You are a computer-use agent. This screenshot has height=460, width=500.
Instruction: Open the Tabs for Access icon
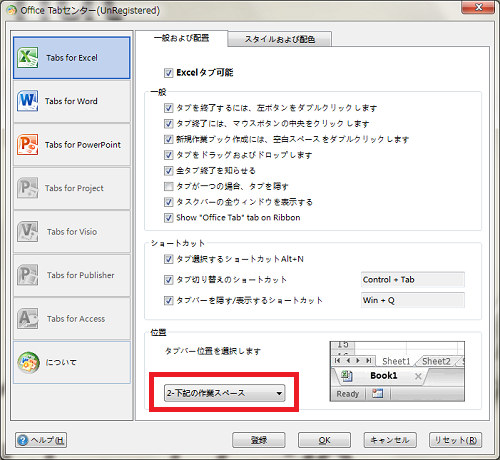coord(28,319)
